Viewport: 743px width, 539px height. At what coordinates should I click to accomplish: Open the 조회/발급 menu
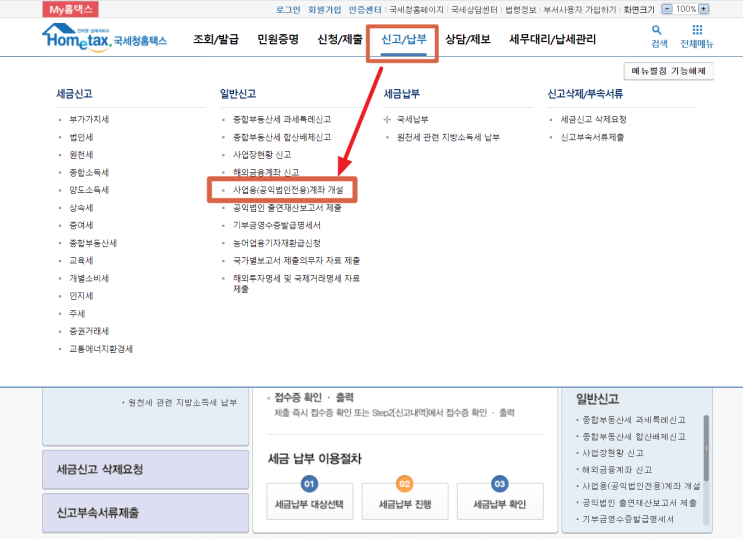tap(216, 39)
